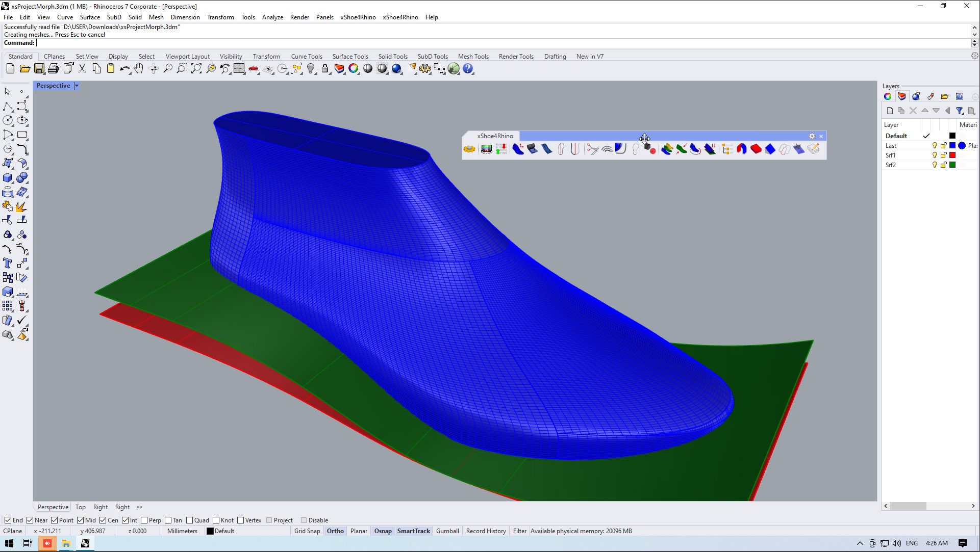Change the Srf2 layer green color swatch
Screen dimensions: 980x552
(952, 165)
